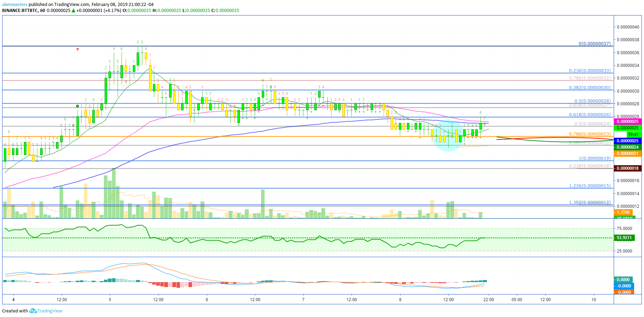Click the blue 0.00000025 moving average tag
Image resolution: width=644 pixels, height=317 pixels.
(x=627, y=141)
